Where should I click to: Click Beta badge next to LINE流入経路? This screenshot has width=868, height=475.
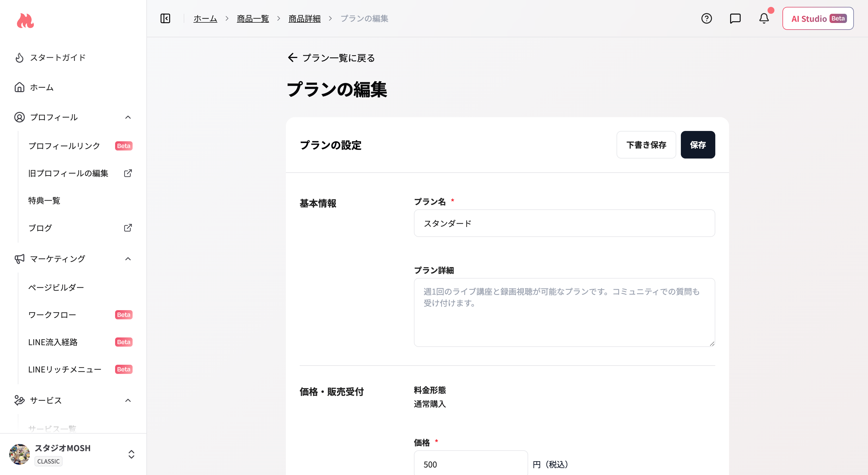tap(124, 342)
